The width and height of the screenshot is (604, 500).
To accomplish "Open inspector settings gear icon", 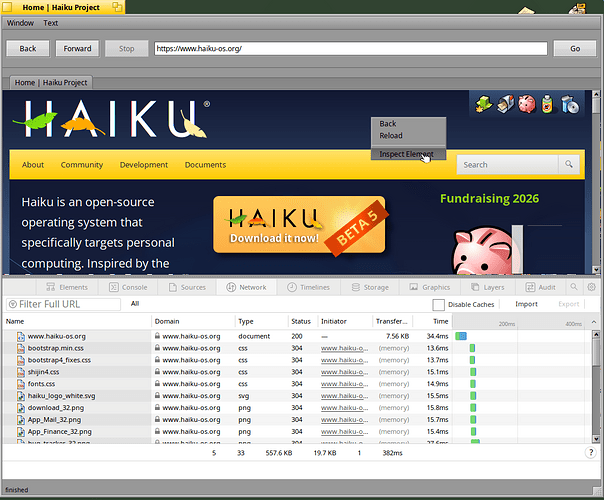I will click(591, 287).
